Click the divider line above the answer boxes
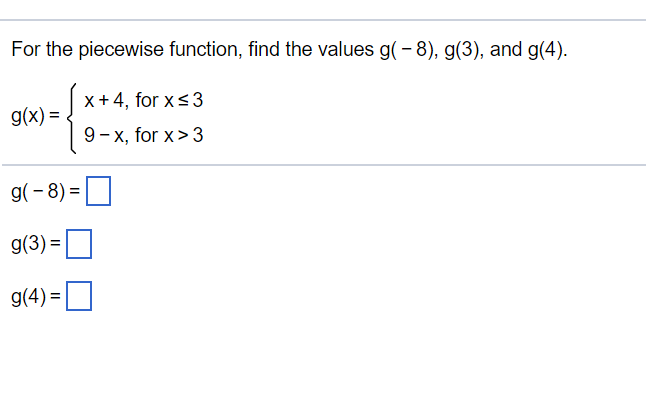Viewport: 646px width, 397px height. (x=324, y=165)
